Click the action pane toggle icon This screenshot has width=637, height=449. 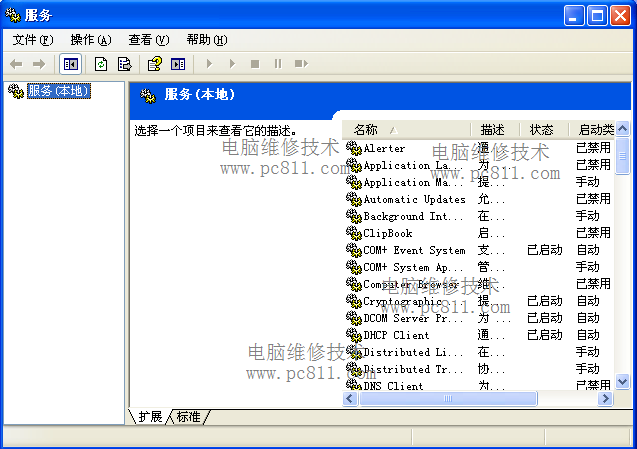tap(178, 64)
